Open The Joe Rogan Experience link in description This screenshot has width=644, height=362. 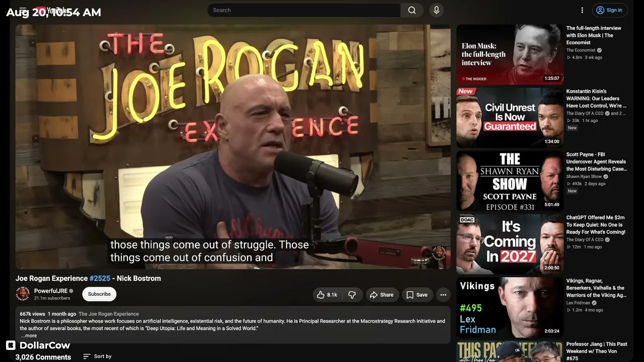109,314
